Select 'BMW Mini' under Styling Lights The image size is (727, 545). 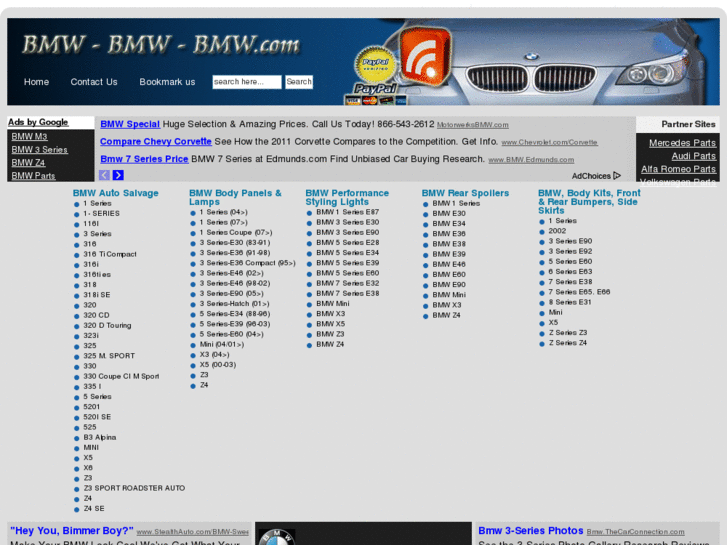point(332,304)
